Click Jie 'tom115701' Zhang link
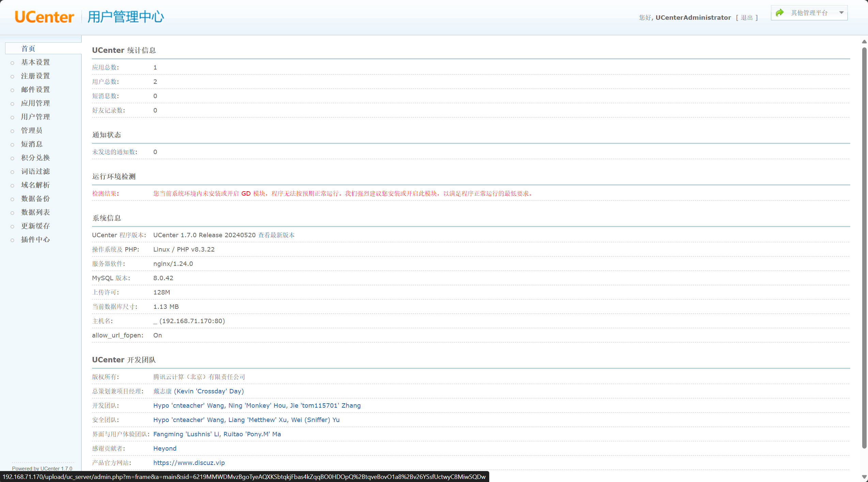Screen dimensions: 868x482 pos(325,406)
